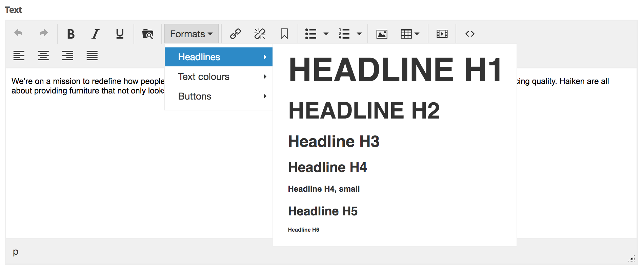Open the Buttons submenu

point(219,96)
